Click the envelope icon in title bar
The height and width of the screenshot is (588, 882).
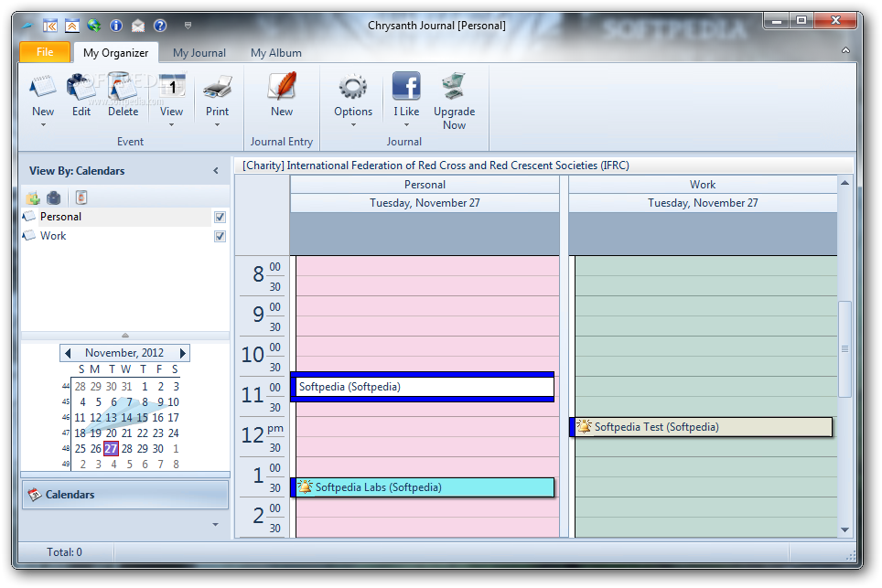click(138, 26)
